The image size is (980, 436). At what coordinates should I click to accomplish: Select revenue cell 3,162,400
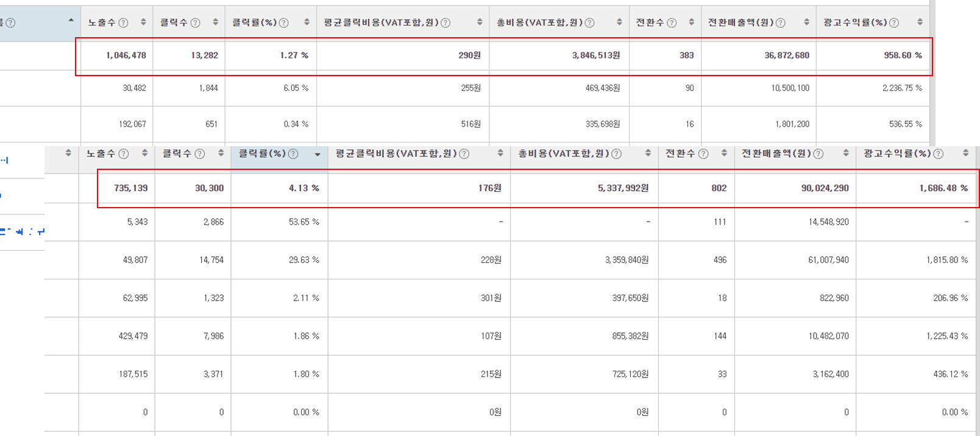[830, 374]
